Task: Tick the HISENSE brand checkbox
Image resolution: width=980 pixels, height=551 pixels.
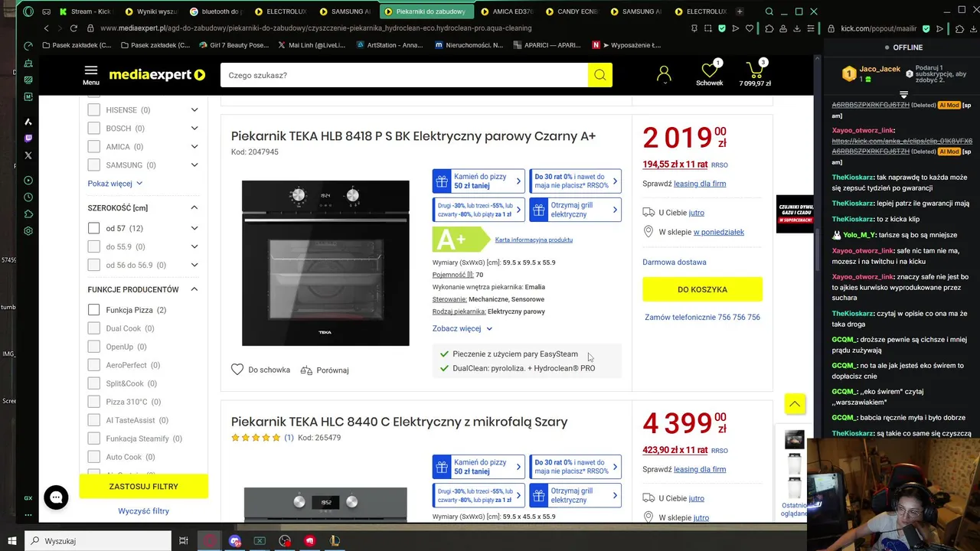Action: (x=93, y=109)
